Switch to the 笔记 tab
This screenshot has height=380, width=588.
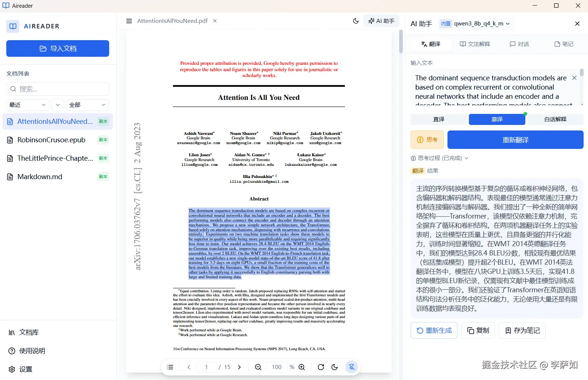564,44
